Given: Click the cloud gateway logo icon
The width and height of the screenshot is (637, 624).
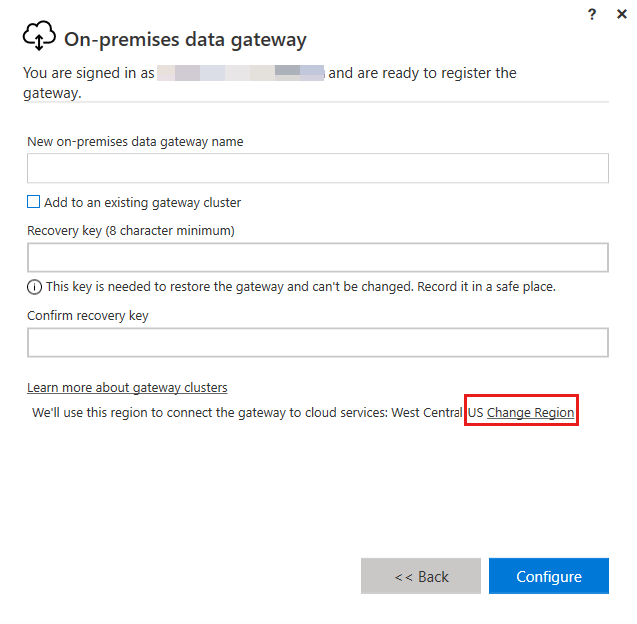Looking at the screenshot, I should (x=38, y=37).
